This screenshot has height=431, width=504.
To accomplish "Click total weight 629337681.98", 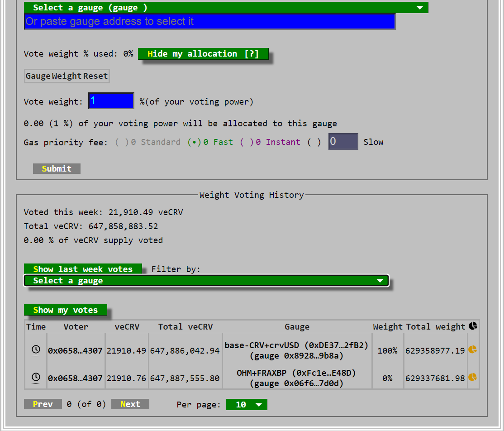I will [x=435, y=378].
